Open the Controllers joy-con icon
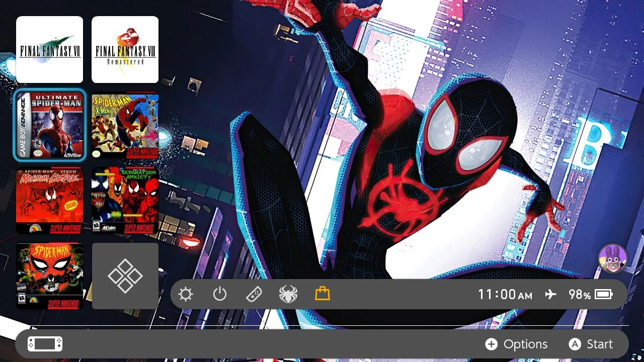The height and width of the screenshot is (362, 644). [x=254, y=294]
